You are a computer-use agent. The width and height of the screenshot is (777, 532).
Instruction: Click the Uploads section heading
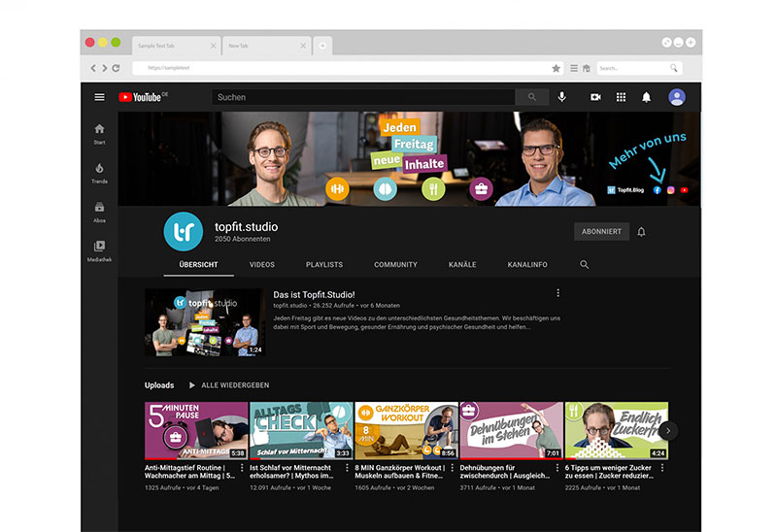(159, 384)
